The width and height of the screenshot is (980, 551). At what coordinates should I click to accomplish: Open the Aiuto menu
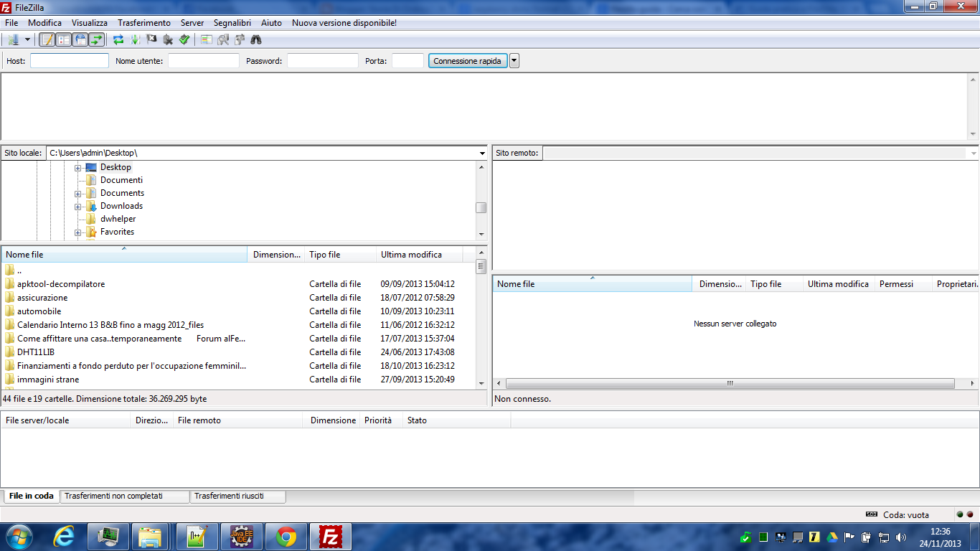[x=271, y=23]
